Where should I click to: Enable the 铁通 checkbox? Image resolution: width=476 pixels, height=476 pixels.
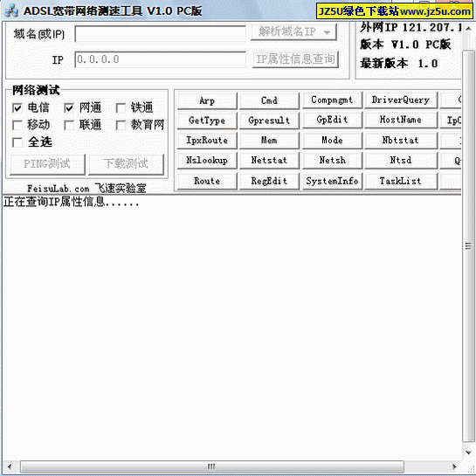click(x=121, y=107)
